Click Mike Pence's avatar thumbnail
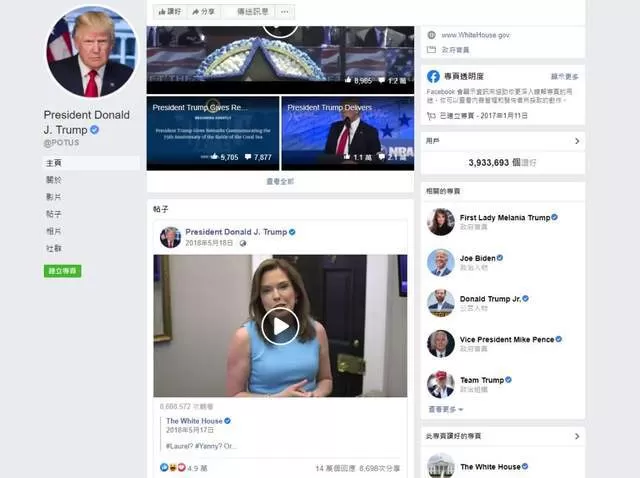Image resolution: width=640 pixels, height=478 pixels. (x=441, y=344)
